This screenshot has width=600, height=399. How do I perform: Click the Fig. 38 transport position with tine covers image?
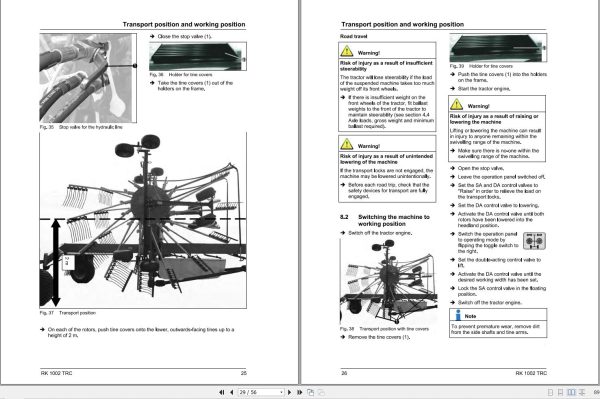(x=388, y=281)
